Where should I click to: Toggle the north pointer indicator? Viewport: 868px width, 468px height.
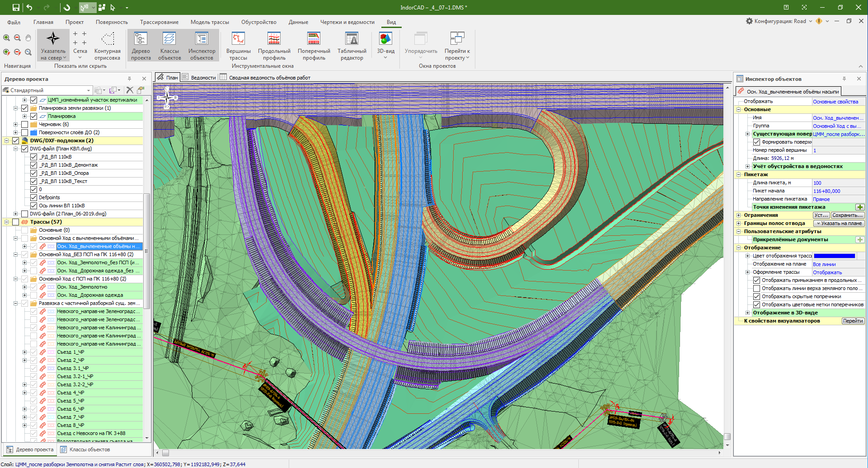(53, 39)
